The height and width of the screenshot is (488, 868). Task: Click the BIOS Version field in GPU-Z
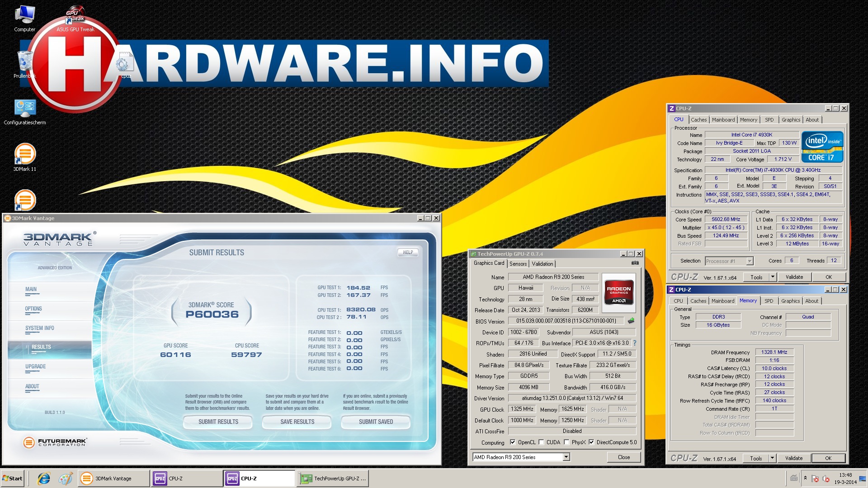pos(566,321)
